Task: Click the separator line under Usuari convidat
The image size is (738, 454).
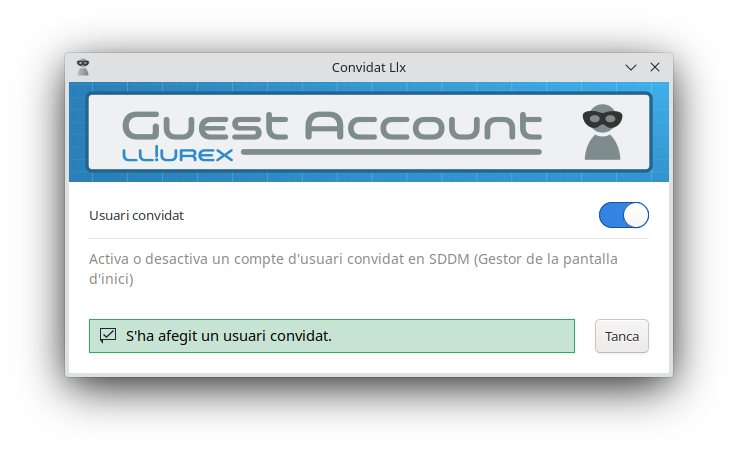Action: point(369,239)
